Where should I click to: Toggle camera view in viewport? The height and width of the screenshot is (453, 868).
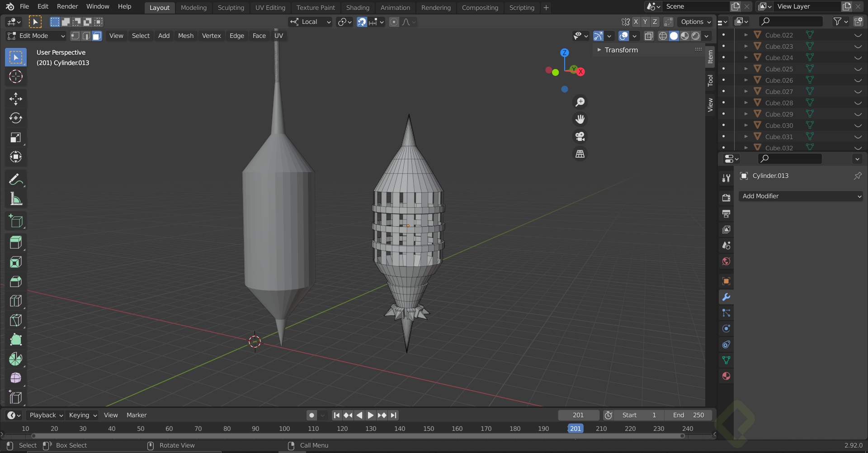(580, 136)
